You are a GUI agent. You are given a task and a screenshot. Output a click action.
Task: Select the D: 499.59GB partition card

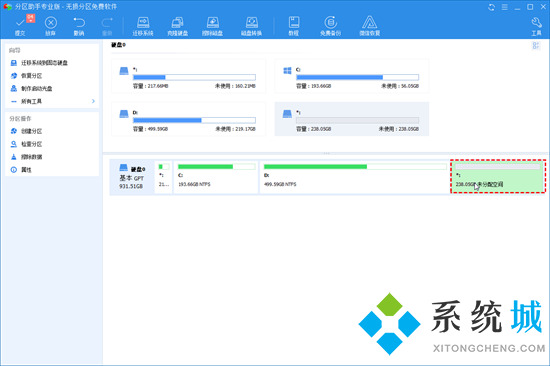[x=188, y=119]
